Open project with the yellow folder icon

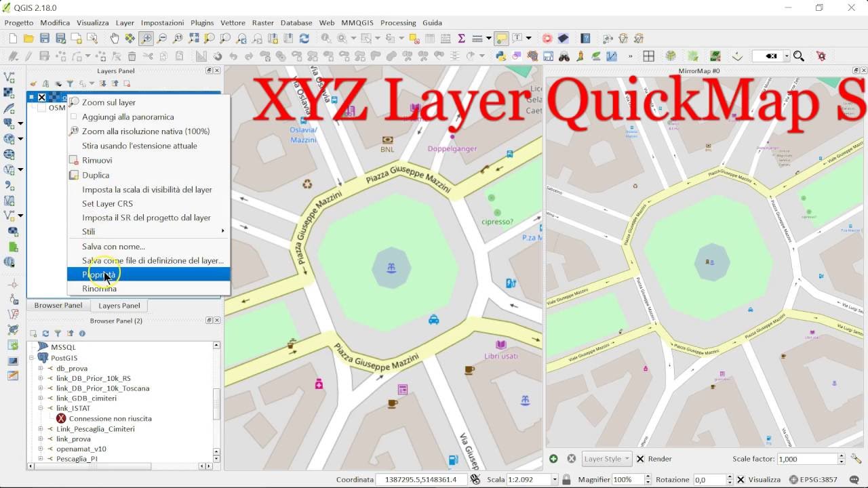click(x=28, y=39)
